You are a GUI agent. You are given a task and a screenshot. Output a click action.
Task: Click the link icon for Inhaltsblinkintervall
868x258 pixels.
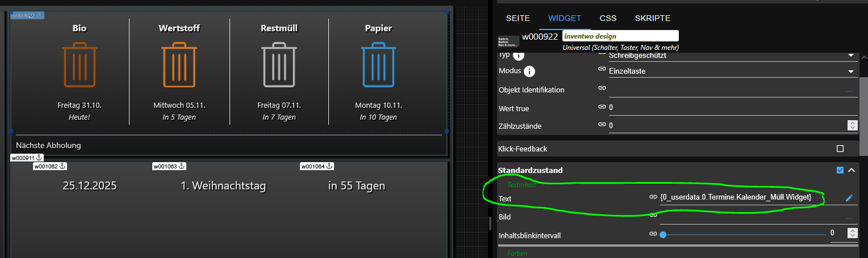pyautogui.click(x=653, y=233)
